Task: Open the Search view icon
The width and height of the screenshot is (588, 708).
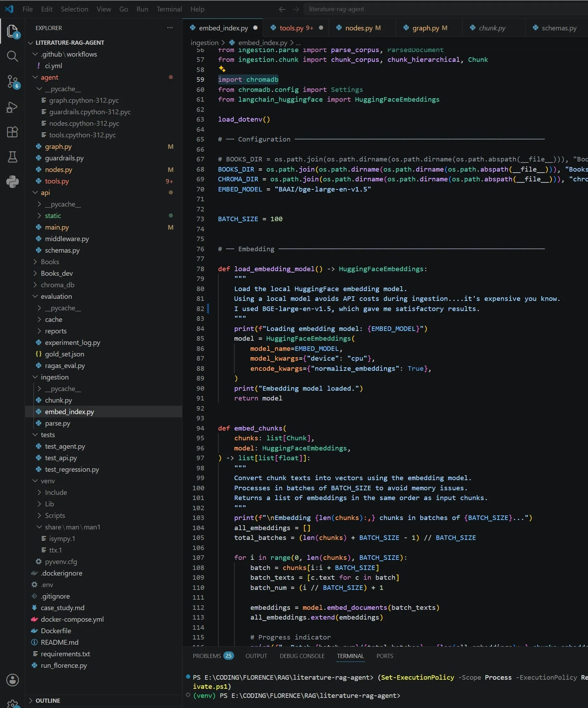Action: [13, 56]
